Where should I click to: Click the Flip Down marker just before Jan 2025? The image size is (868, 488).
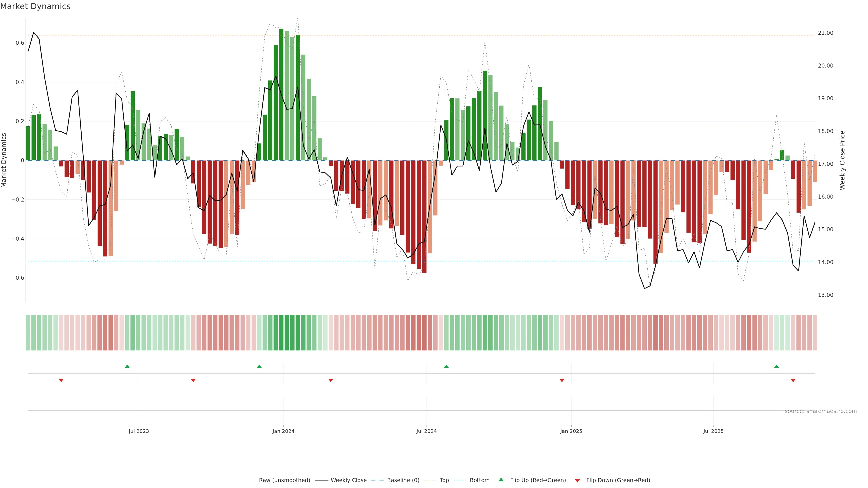pos(562,380)
